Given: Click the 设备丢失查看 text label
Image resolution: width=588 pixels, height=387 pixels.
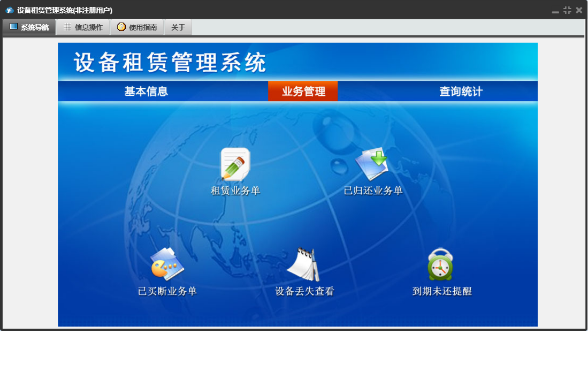Looking at the screenshot, I should pyautogui.click(x=304, y=291).
